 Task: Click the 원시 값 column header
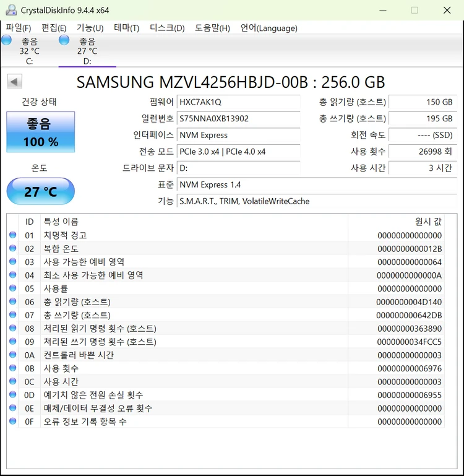[x=396, y=222]
